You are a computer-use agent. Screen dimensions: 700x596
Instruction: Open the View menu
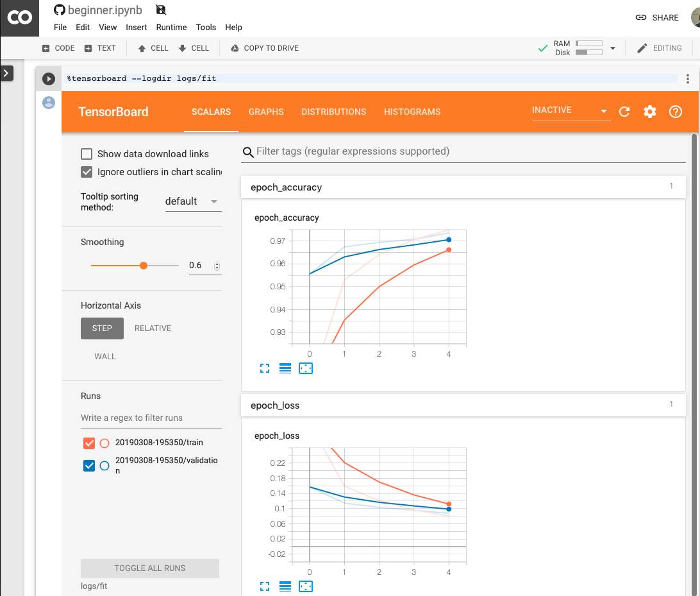108,27
